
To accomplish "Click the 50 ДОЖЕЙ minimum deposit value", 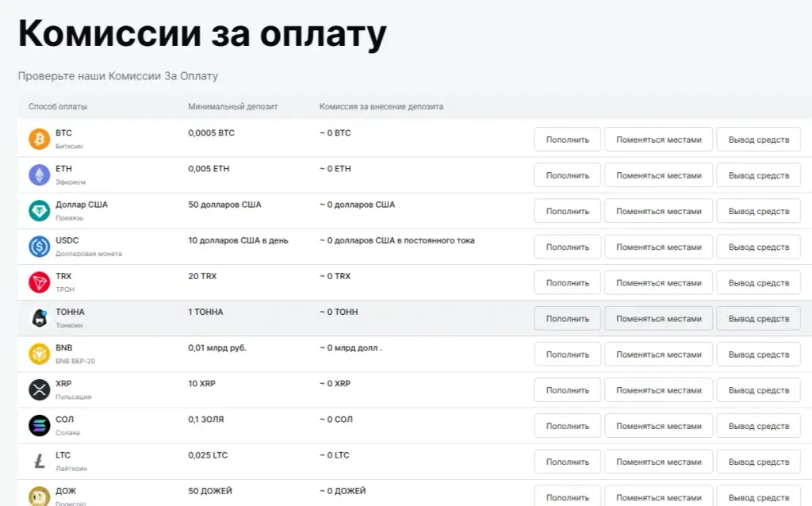I will click(210, 490).
